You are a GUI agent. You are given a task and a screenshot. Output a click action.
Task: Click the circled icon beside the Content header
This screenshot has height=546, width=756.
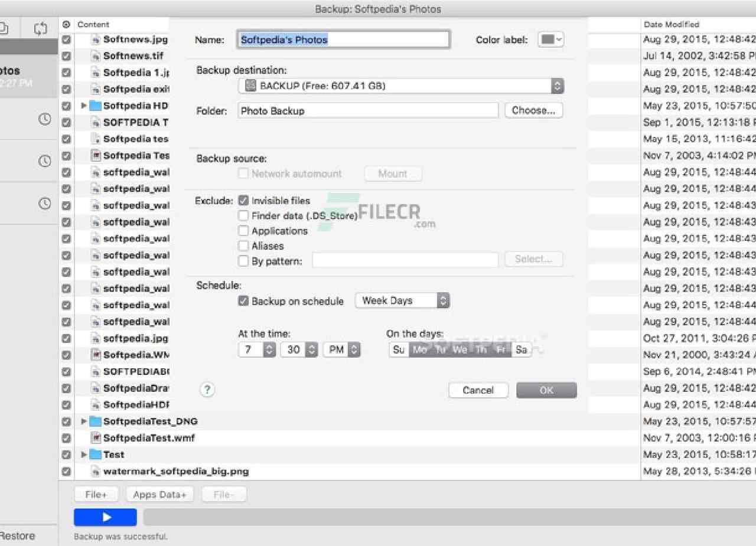66,25
